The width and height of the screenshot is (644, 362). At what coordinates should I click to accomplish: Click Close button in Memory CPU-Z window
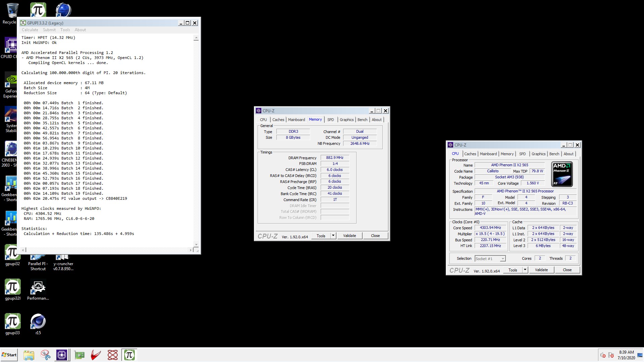(375, 236)
